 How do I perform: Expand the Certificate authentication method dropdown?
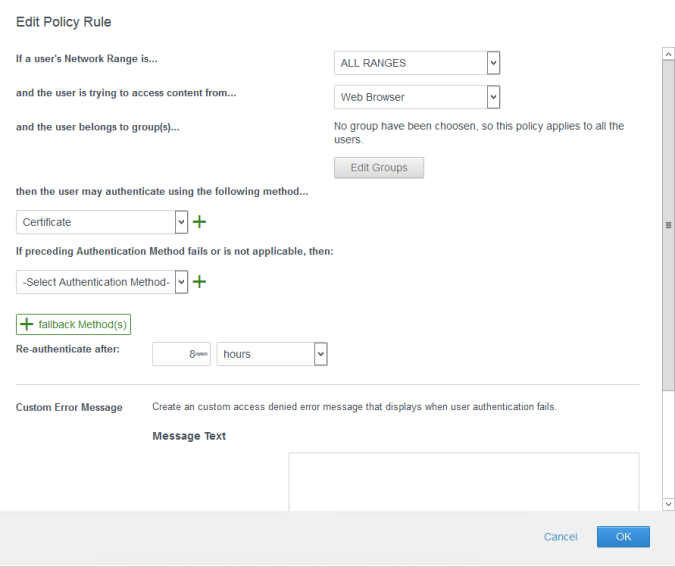point(96,222)
